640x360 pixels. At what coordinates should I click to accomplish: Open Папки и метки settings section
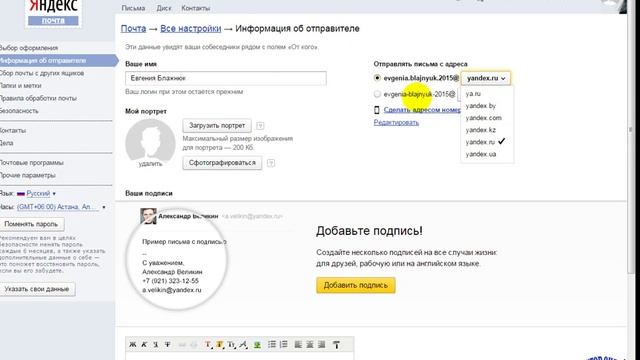(20, 86)
